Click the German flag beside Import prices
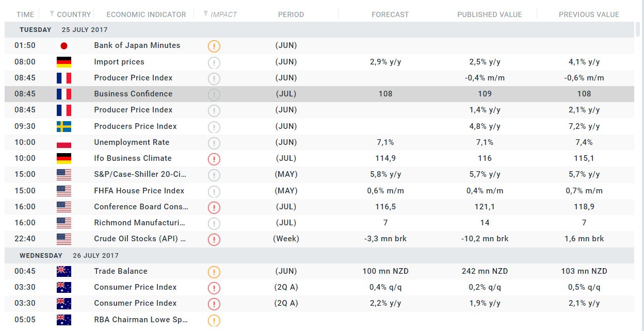This screenshot has height=331, width=644. [x=64, y=62]
